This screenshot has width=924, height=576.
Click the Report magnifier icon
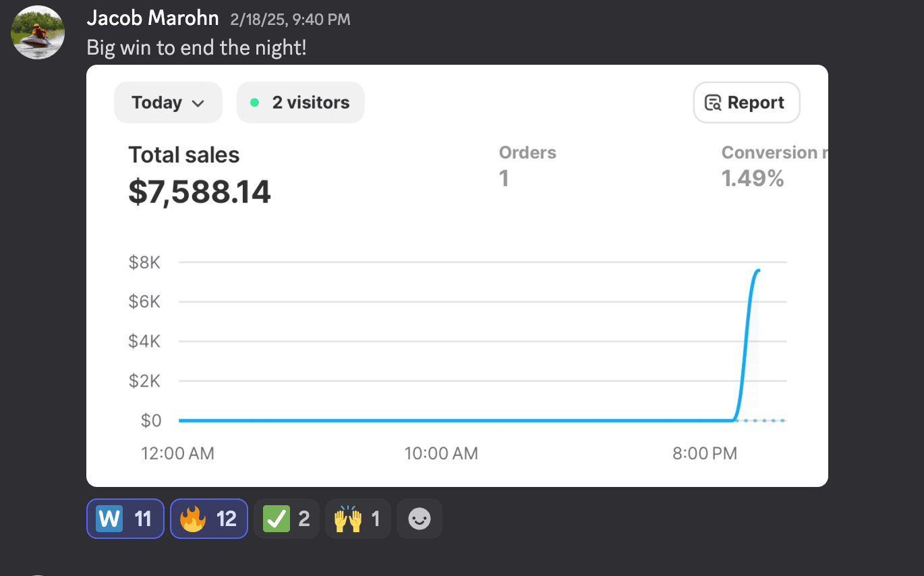pyautogui.click(x=713, y=103)
